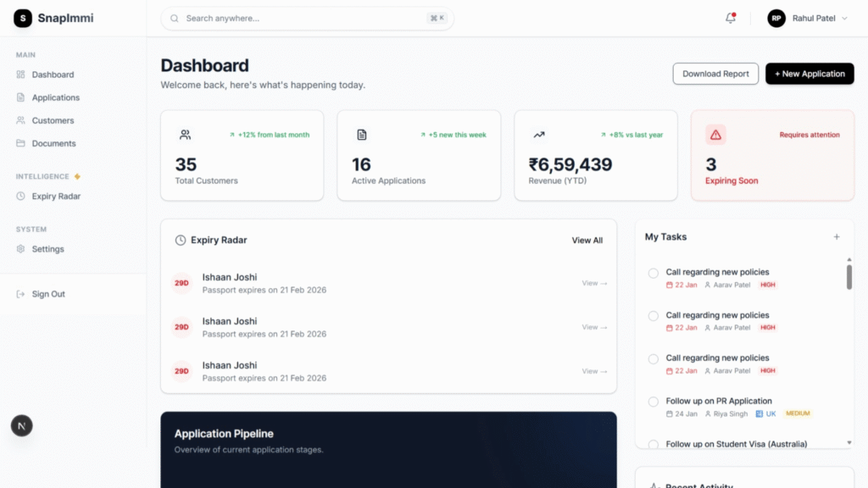Mark first 'Call regarding new policies' task complete

653,273
